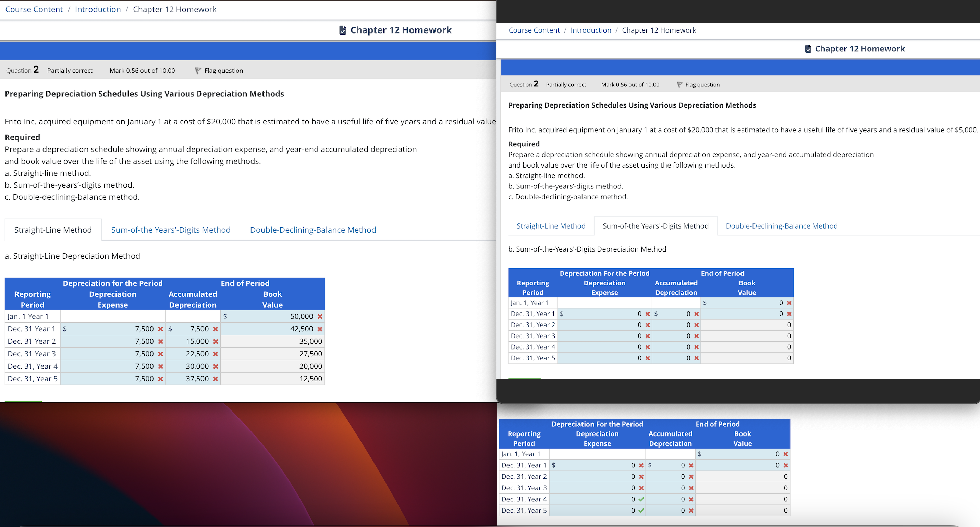
Task: Switch to Double-Declining-Balance Method tab in left window
Action: click(x=313, y=230)
